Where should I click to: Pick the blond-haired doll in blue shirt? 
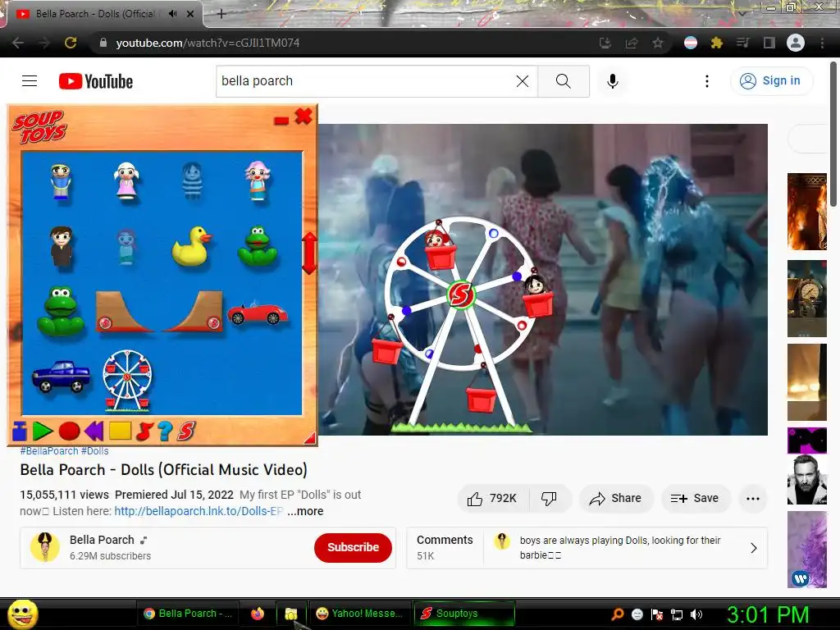coord(61,181)
